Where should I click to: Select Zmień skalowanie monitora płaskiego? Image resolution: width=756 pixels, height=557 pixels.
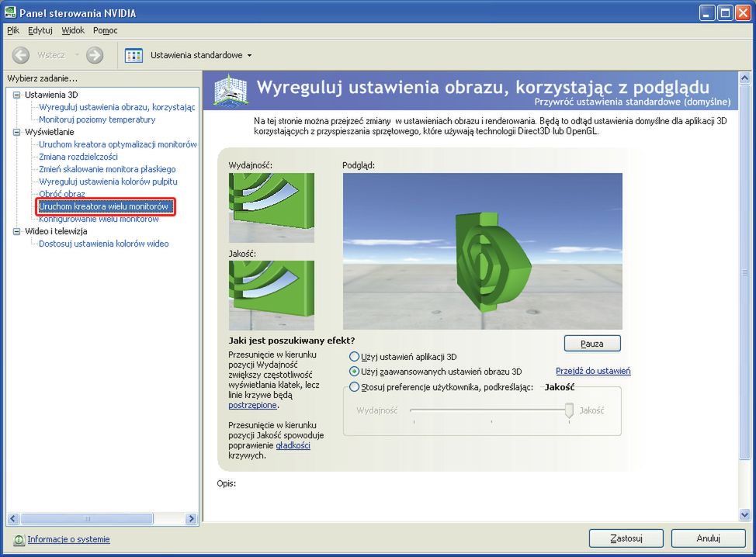107,169
